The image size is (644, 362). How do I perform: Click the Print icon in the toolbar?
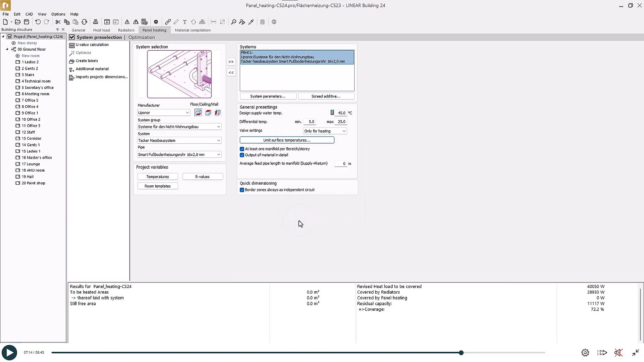(x=96, y=22)
